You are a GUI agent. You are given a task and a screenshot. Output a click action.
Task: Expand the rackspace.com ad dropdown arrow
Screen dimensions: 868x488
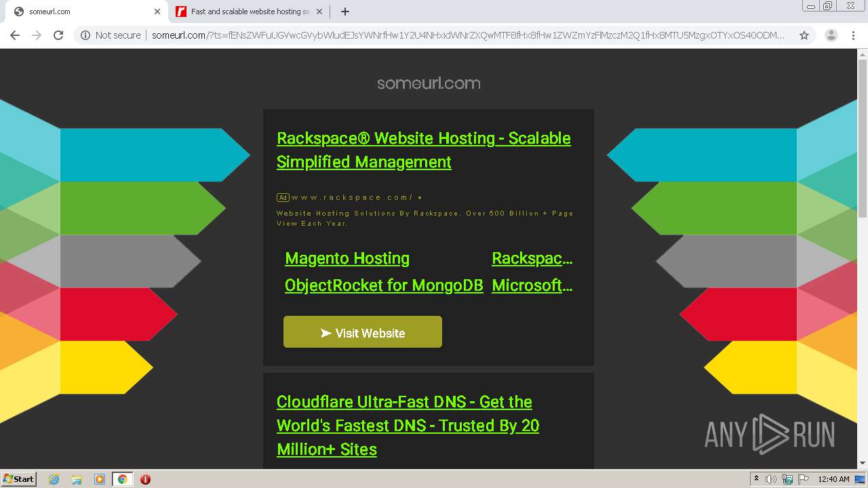pos(420,198)
